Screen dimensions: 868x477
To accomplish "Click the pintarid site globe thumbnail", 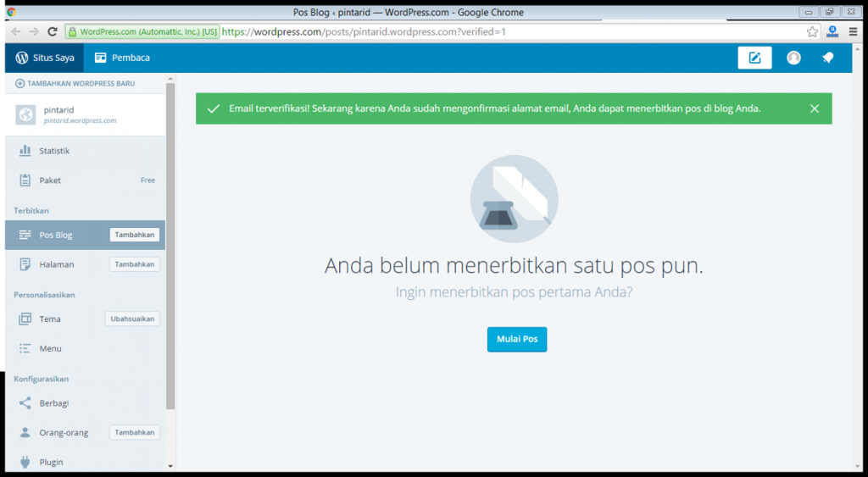I will point(25,114).
